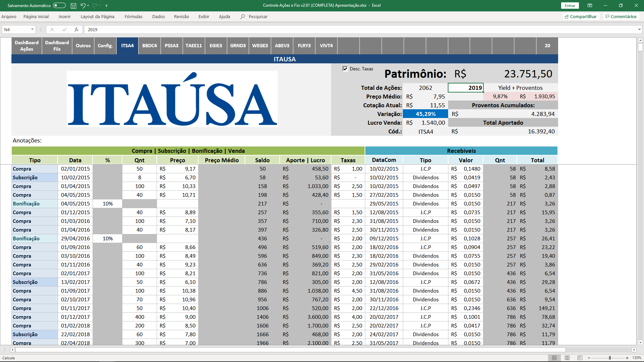Click the Subscrição cell dated 13/02/2017
The width and height of the screenshot is (644, 362).
[35, 282]
